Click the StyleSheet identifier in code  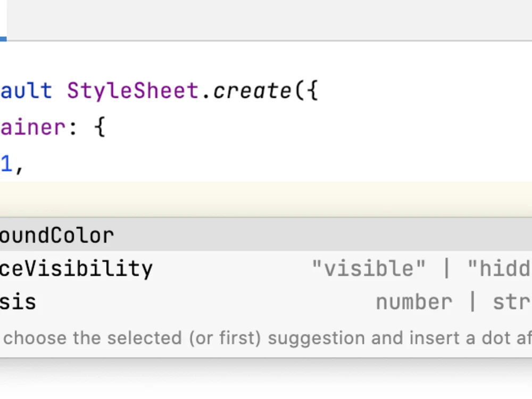133,91
